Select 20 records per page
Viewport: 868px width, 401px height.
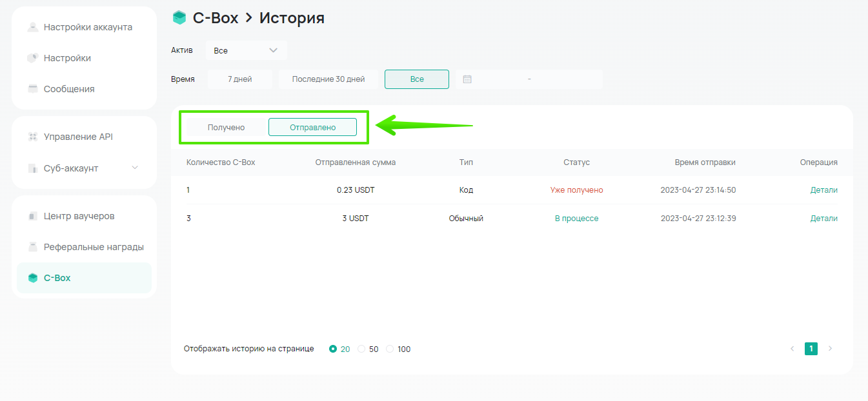tap(333, 349)
